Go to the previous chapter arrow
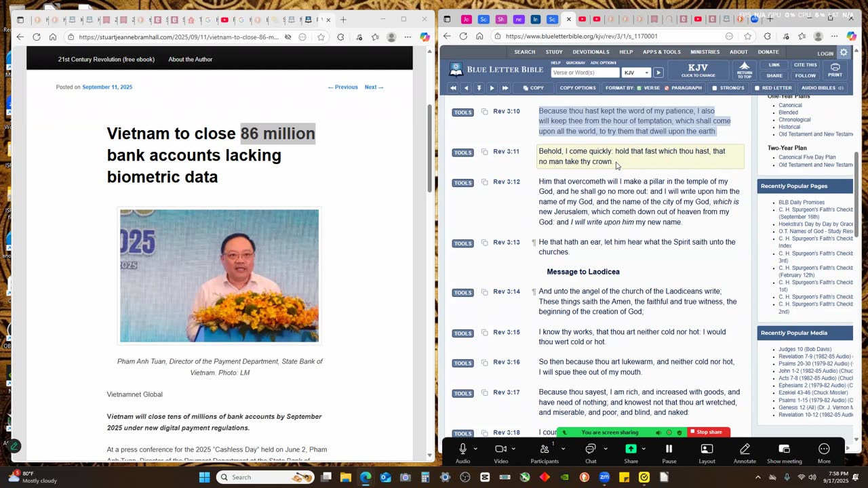The width and height of the screenshot is (868, 488). (466, 88)
